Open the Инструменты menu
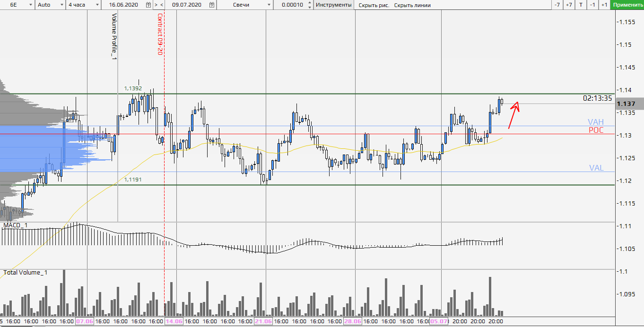Screen dimensions: 644x327 point(334,5)
